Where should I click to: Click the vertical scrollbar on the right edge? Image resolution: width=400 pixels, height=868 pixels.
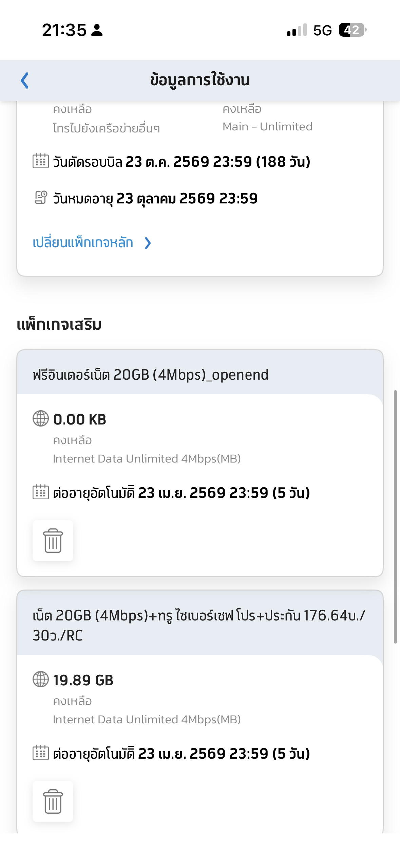(395, 516)
